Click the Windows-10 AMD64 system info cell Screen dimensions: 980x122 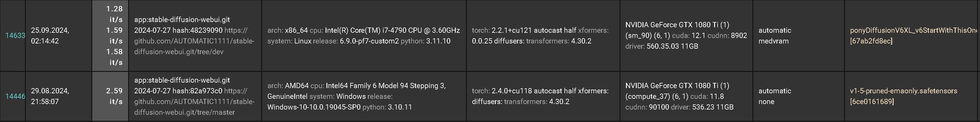pos(356,96)
